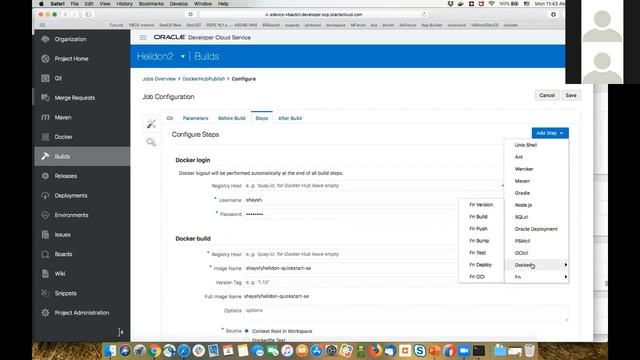Choose Gradle from the step menu

(536, 193)
